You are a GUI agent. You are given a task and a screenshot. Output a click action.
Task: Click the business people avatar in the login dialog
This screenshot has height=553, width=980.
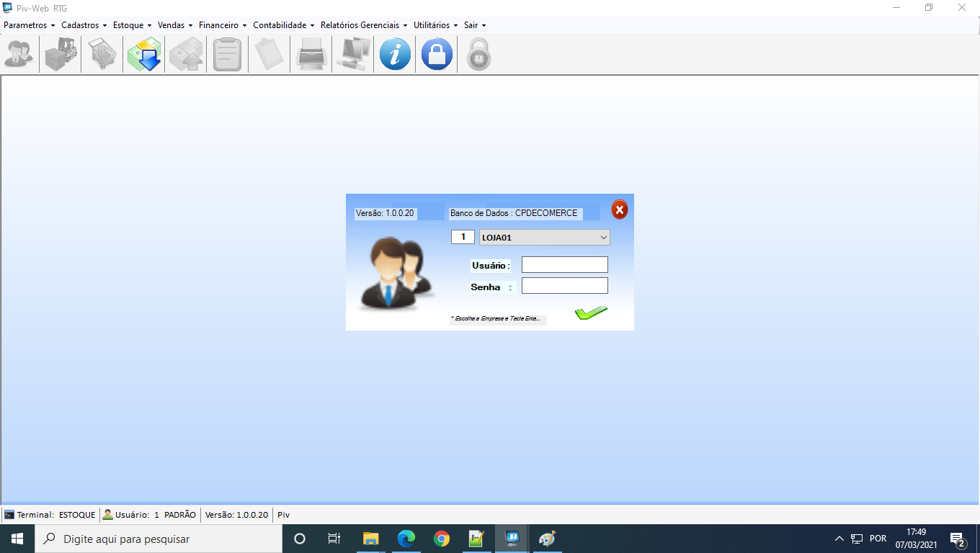(x=396, y=273)
